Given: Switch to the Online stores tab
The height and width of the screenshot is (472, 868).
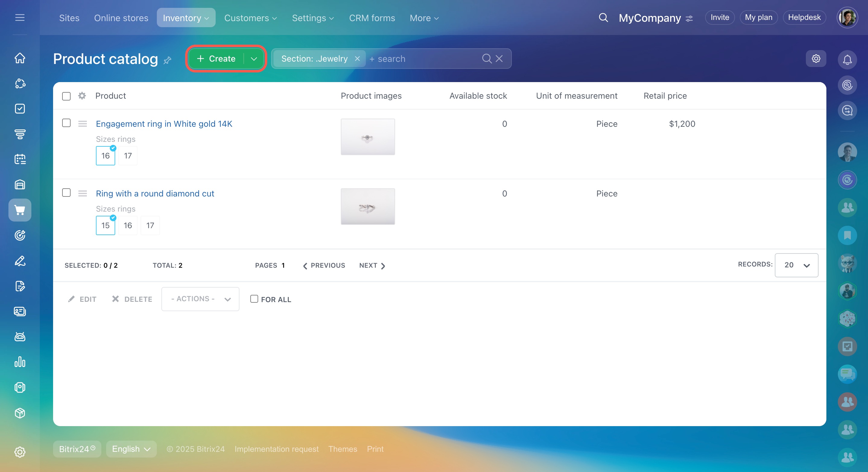Looking at the screenshot, I should [121, 18].
